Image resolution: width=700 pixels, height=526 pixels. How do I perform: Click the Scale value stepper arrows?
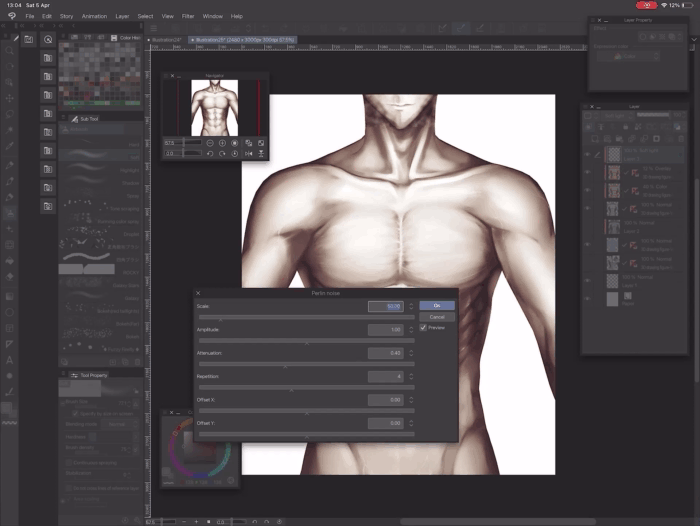[x=409, y=306]
